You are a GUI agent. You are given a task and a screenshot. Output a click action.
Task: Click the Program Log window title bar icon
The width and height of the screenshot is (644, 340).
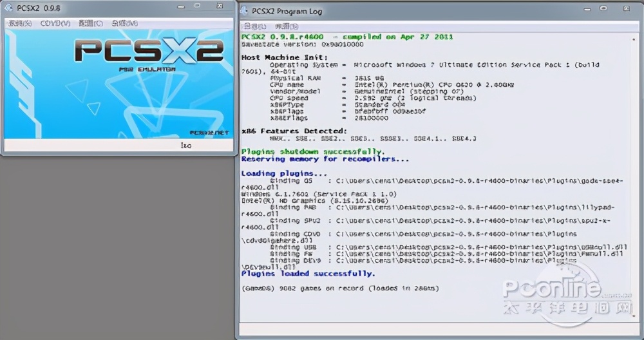point(245,12)
